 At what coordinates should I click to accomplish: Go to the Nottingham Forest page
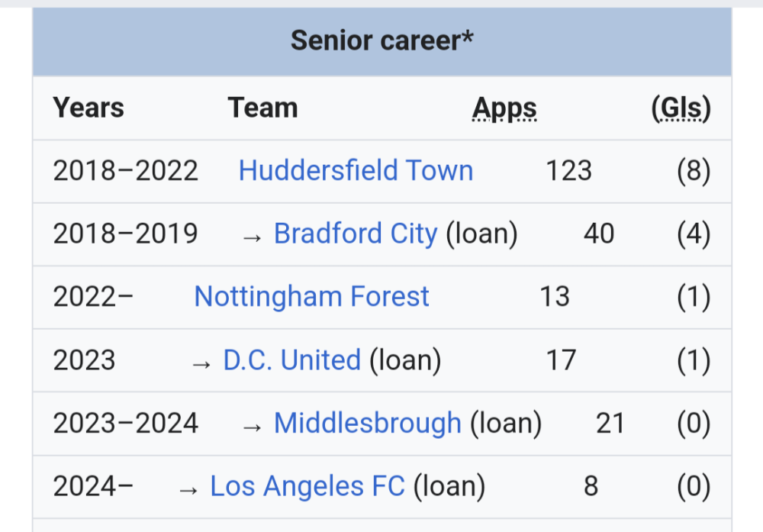311,296
